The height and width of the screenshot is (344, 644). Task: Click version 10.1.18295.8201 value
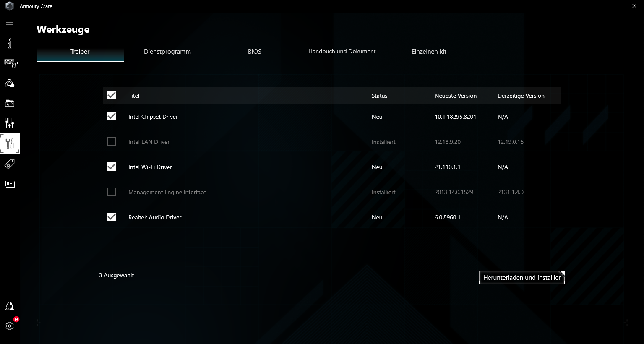click(455, 117)
